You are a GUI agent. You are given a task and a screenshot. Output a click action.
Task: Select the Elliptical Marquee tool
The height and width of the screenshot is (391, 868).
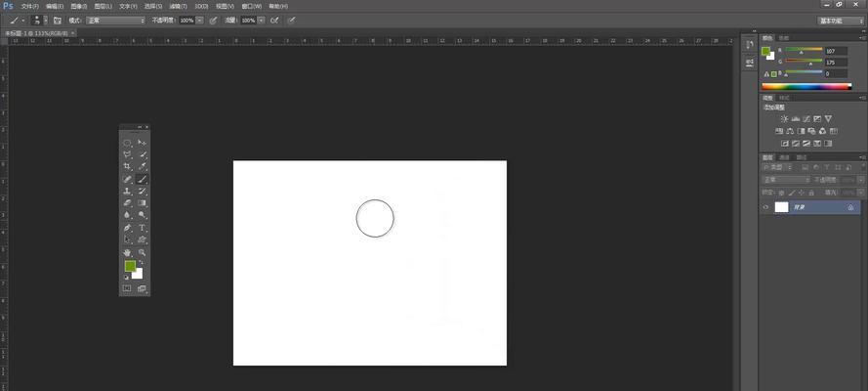pos(127,143)
